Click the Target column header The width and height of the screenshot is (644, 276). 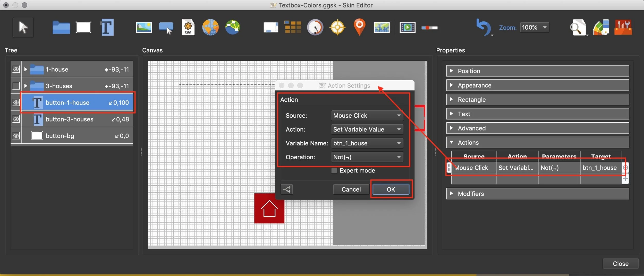coord(601,156)
